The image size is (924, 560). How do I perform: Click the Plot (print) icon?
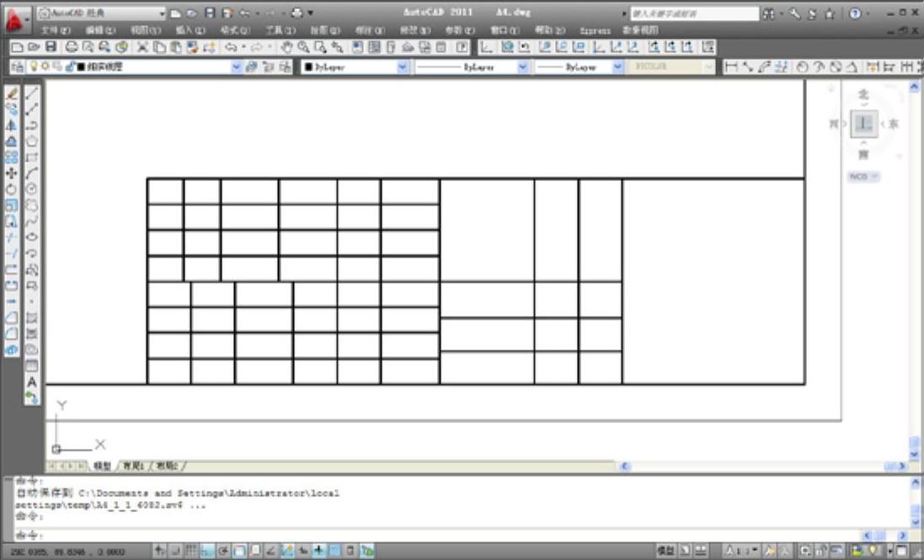(72, 47)
